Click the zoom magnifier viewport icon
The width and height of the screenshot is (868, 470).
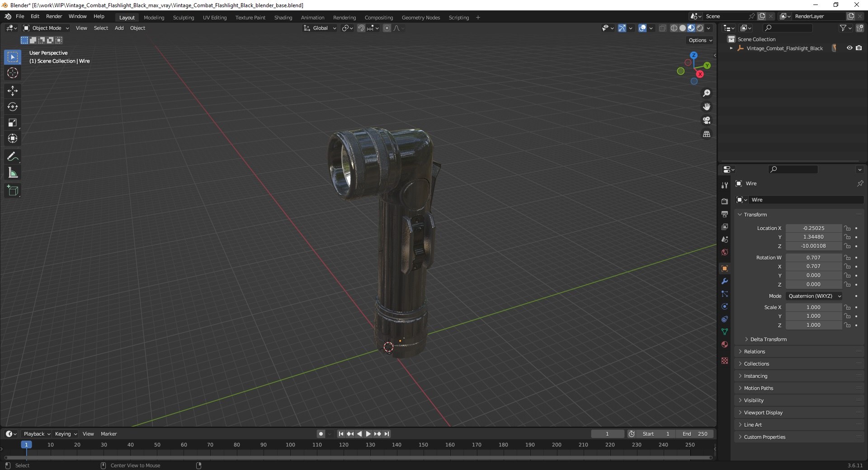(707, 93)
